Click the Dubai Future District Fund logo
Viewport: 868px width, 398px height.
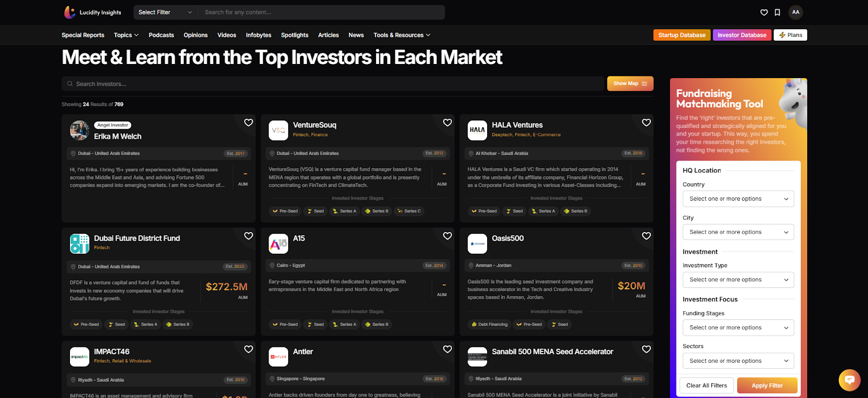point(80,243)
